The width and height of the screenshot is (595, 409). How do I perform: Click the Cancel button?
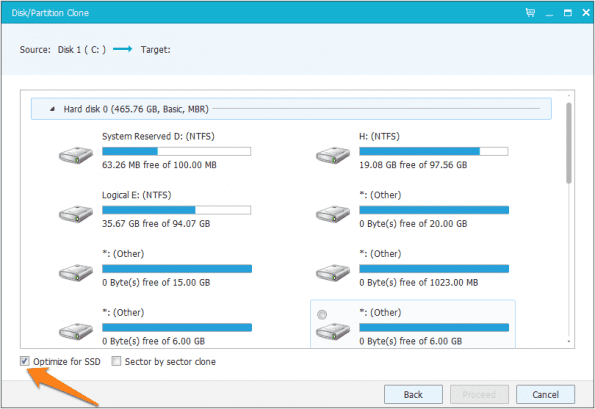pos(545,395)
